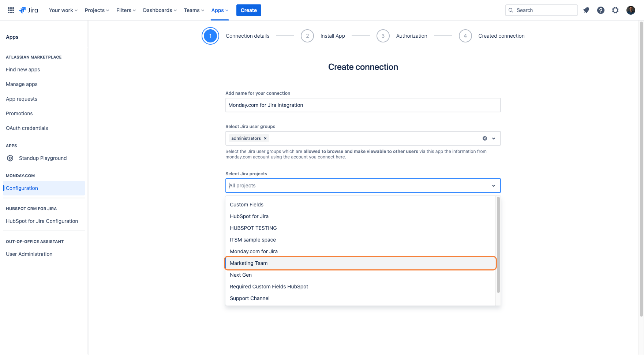Image resolution: width=644 pixels, height=355 pixels.
Task: Remove the administrators group tag
Action: (x=265, y=138)
